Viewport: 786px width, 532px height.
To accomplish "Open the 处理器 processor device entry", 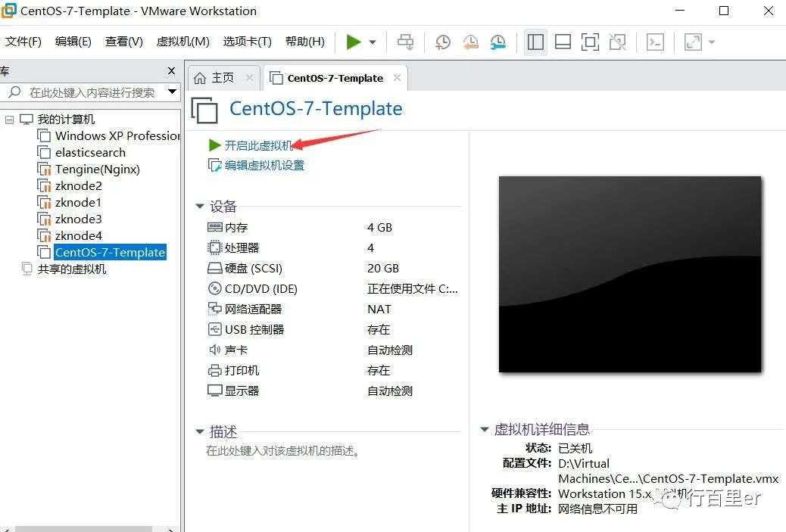I will pyautogui.click(x=242, y=248).
